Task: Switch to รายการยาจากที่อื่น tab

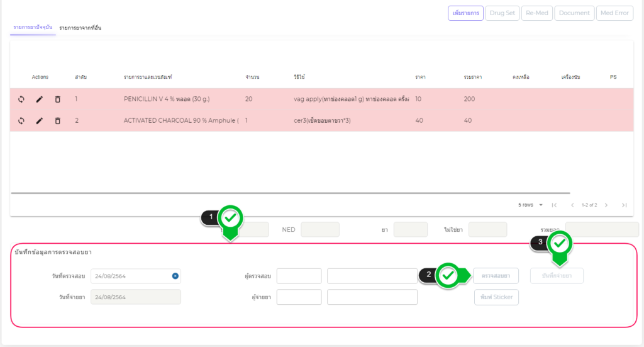Action: coord(80,28)
